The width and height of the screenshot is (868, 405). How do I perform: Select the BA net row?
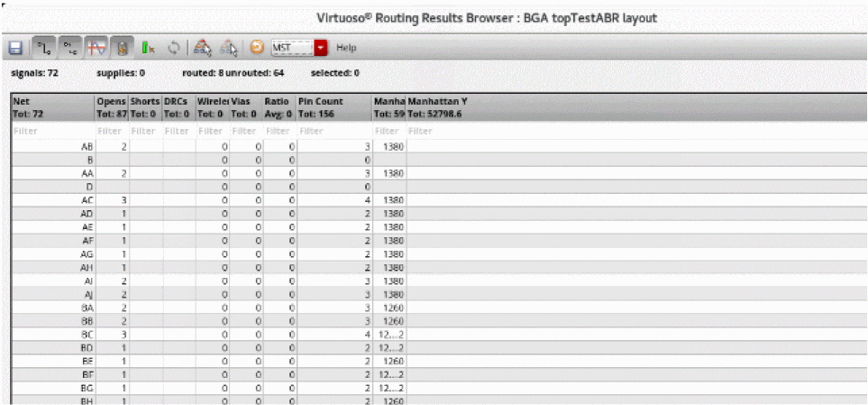click(439, 308)
